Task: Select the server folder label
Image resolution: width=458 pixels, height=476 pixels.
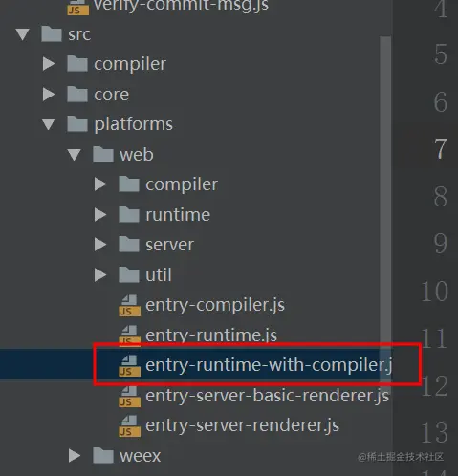Action: (x=169, y=245)
